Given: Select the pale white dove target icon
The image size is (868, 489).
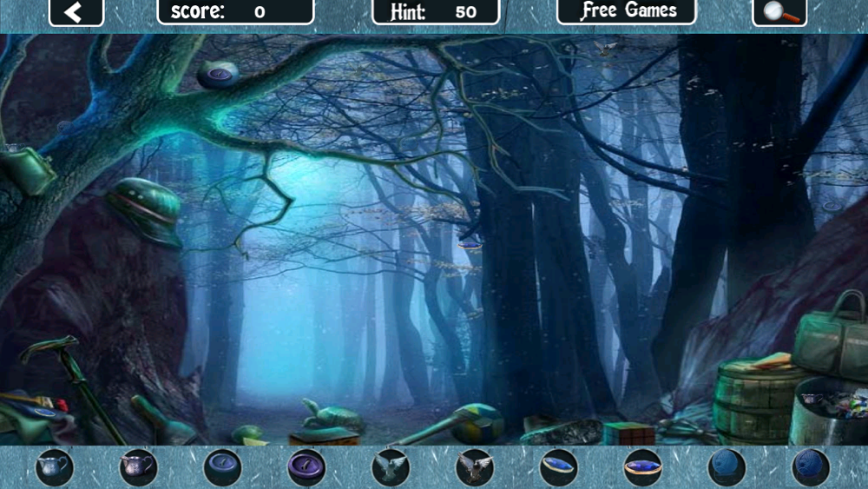Looking at the screenshot, I should (x=391, y=467).
